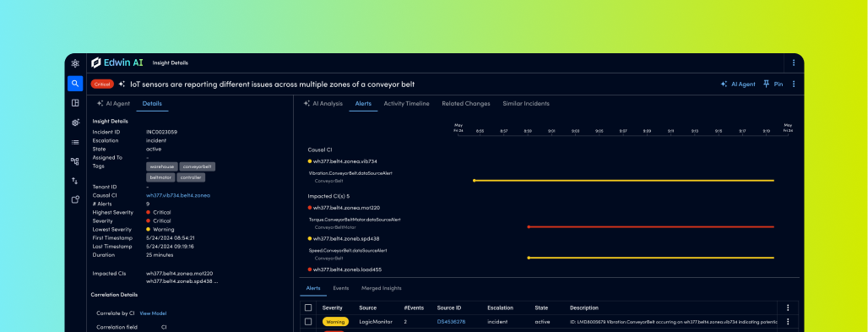This screenshot has height=332, width=868.
Task: Click the Description column header
Action: tap(584, 308)
